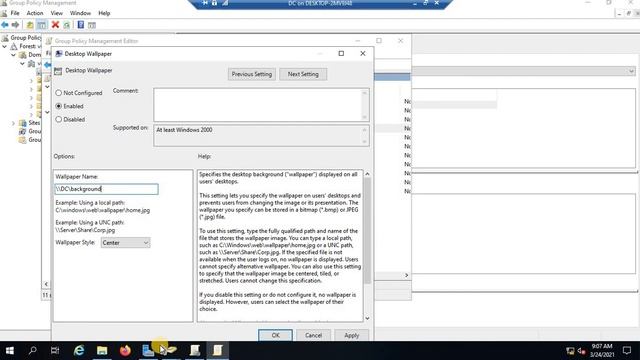Click the Desktop Wallpaper dialog title icon
The height and width of the screenshot is (360, 640).
(59, 54)
